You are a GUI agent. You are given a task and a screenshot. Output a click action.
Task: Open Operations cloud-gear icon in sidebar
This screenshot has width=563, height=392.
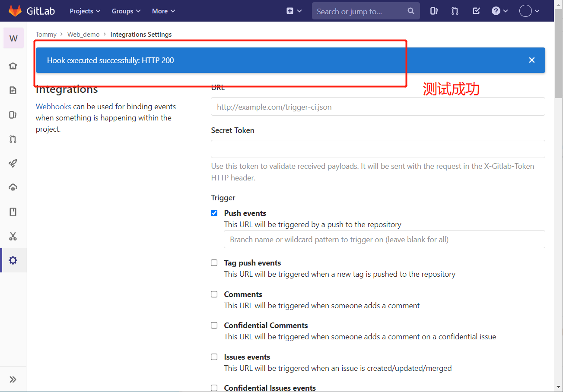[13, 187]
